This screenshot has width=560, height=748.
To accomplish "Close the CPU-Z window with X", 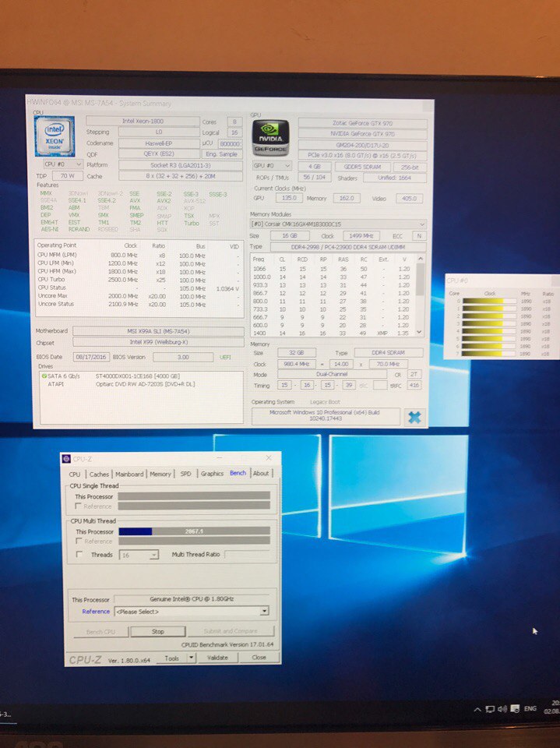I will [x=269, y=457].
